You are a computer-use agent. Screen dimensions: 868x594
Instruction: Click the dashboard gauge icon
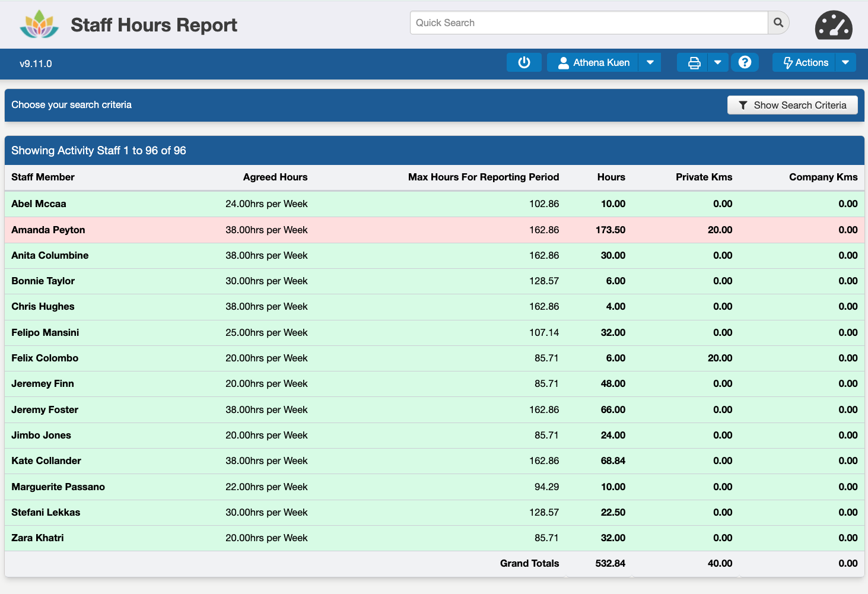(x=833, y=26)
